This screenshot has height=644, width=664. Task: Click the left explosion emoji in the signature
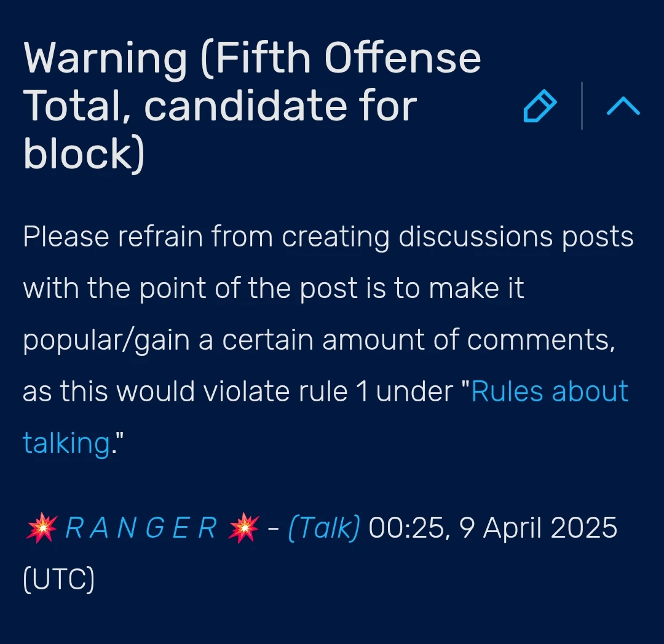(x=41, y=527)
